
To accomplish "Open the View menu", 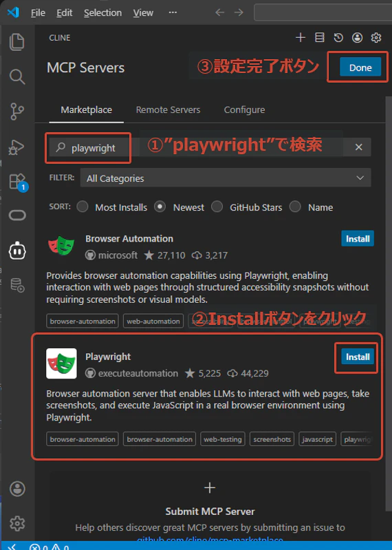I will point(143,12).
